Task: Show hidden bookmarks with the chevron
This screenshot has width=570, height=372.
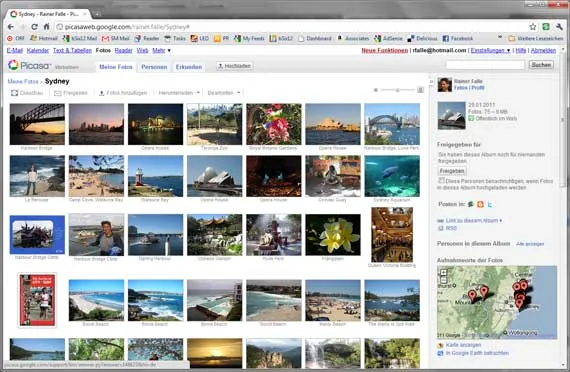Action: click(500, 37)
